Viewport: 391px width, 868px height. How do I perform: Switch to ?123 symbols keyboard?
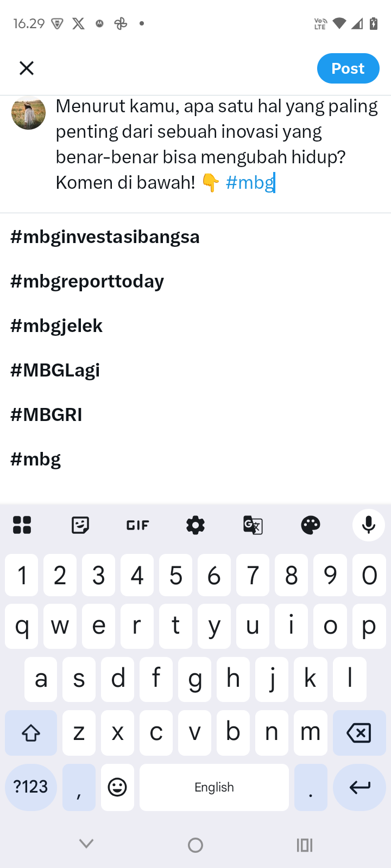pos(31,787)
